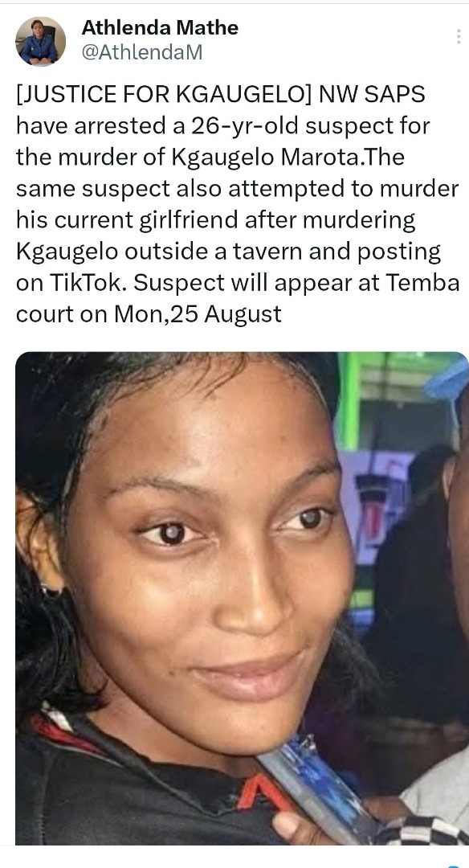This screenshot has height=868, width=469.
Task: Tap Athlenda Mathe's round profile avatar
Action: [x=40, y=41]
